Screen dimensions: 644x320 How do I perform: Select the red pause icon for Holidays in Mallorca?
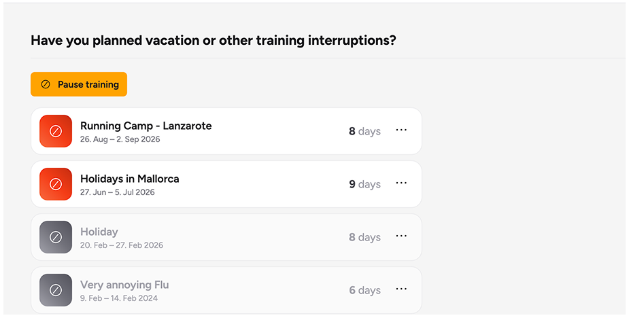[x=56, y=184]
